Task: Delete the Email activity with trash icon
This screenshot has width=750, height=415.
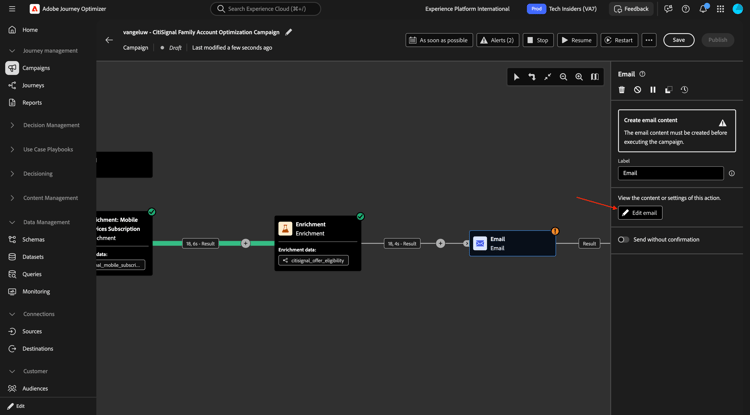Action: [622, 89]
